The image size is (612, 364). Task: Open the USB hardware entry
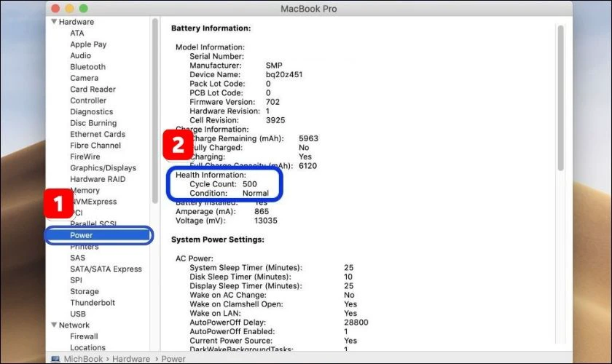(x=78, y=314)
